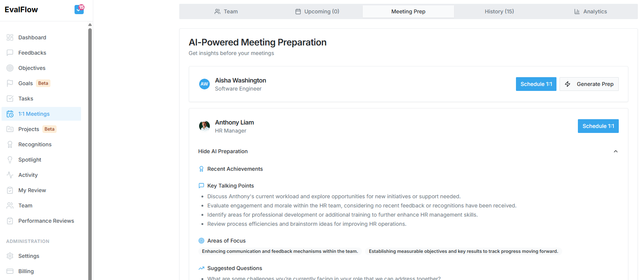Click the 'Enhancing communication and feedback mechanisms' tag

coord(280,251)
